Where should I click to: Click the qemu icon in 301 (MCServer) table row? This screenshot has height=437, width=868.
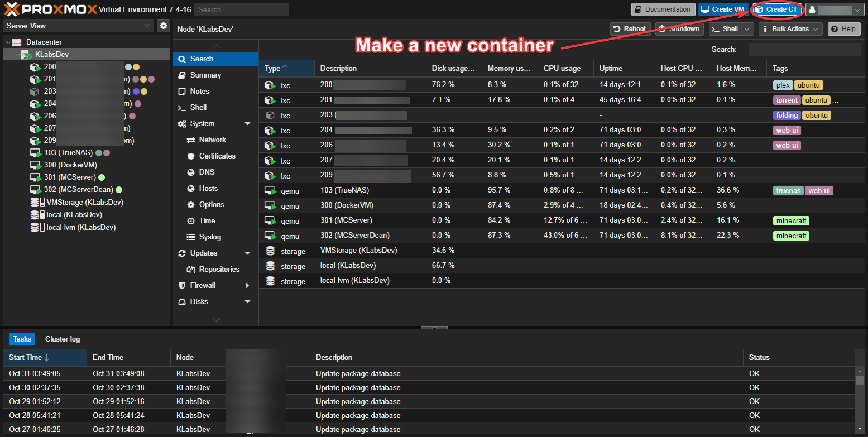coord(270,220)
